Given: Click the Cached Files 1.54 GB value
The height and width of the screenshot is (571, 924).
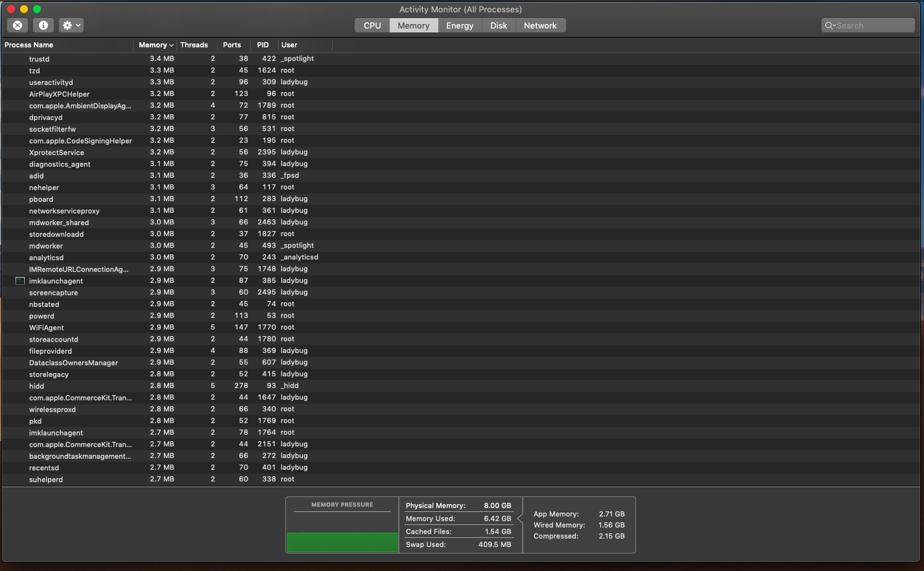Looking at the screenshot, I should [x=498, y=531].
